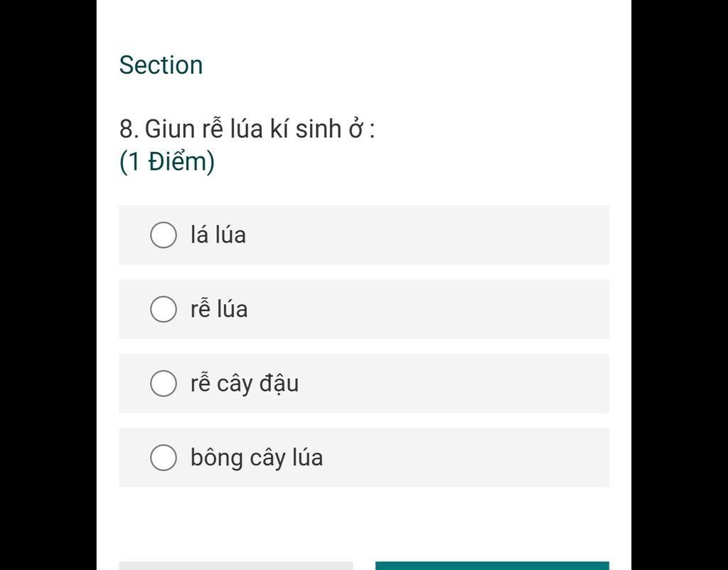The height and width of the screenshot is (570, 728).
Task: Select the radio button for 'bông cây lúa'
Action: 164,458
